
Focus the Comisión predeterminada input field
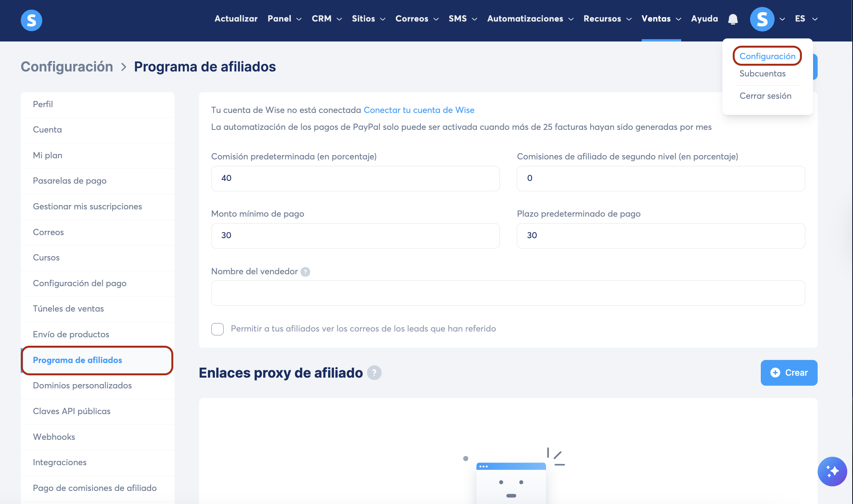[x=355, y=178]
